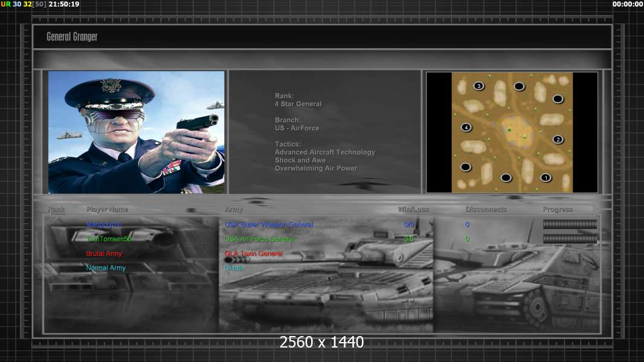
Task: Click "Overwhelming Air Power" tactic
Action: click(316, 168)
